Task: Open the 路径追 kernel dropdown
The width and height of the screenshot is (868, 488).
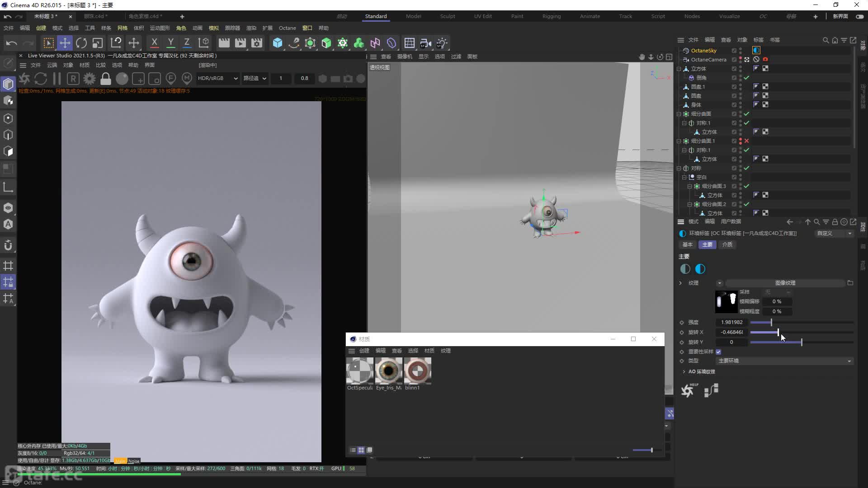Action: pyautogui.click(x=255, y=78)
